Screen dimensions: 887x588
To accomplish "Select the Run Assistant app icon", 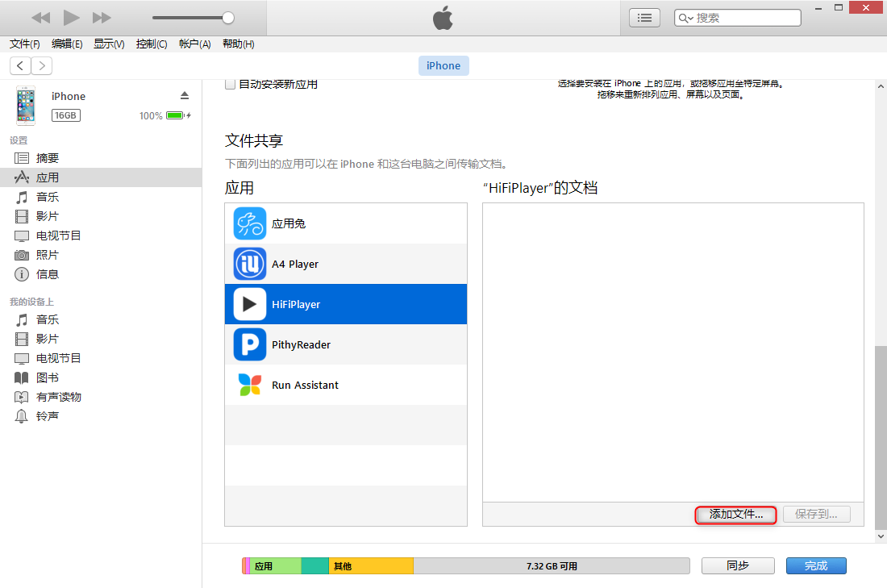I will coord(249,385).
